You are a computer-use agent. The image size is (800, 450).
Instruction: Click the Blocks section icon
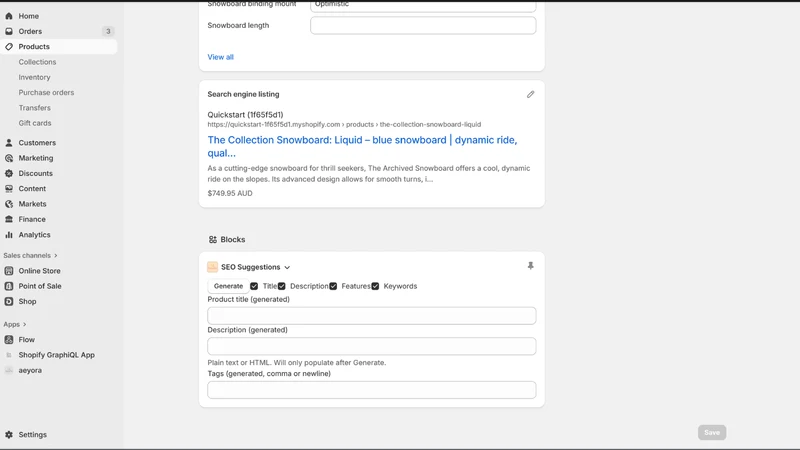tap(213, 239)
